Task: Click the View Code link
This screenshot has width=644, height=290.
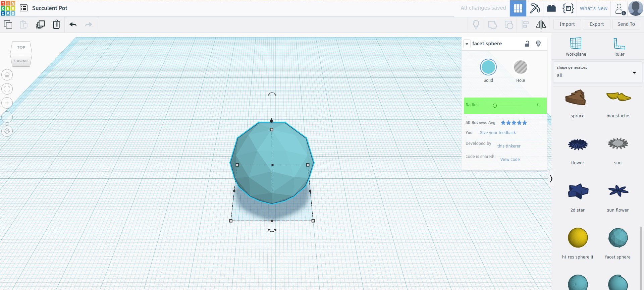Action: pos(510,160)
